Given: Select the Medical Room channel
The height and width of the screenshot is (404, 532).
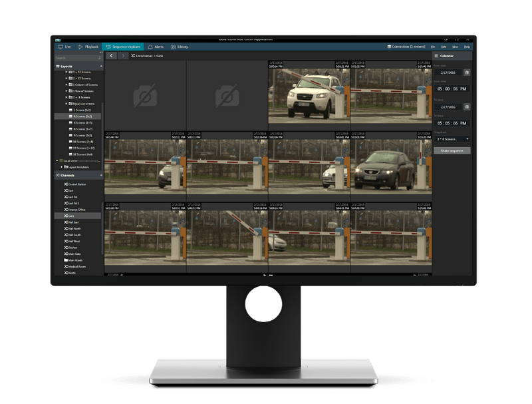Looking at the screenshot, I should point(74,267).
